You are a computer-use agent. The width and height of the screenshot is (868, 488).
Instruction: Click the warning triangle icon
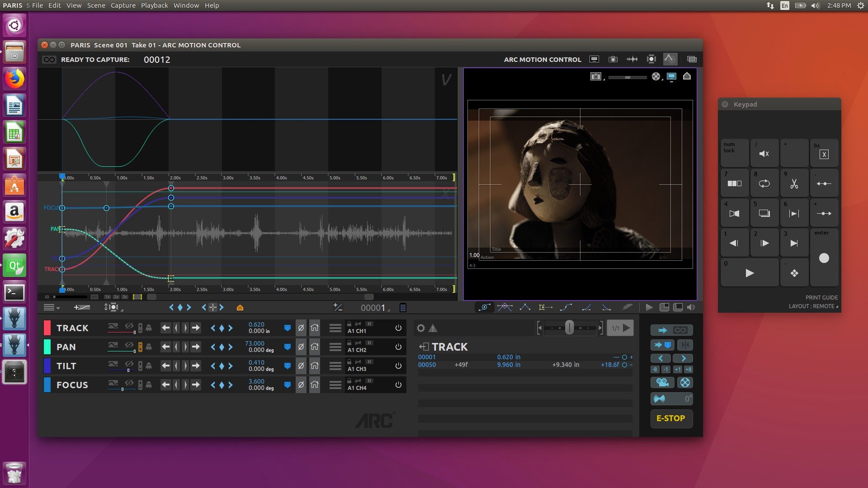pyautogui.click(x=433, y=328)
